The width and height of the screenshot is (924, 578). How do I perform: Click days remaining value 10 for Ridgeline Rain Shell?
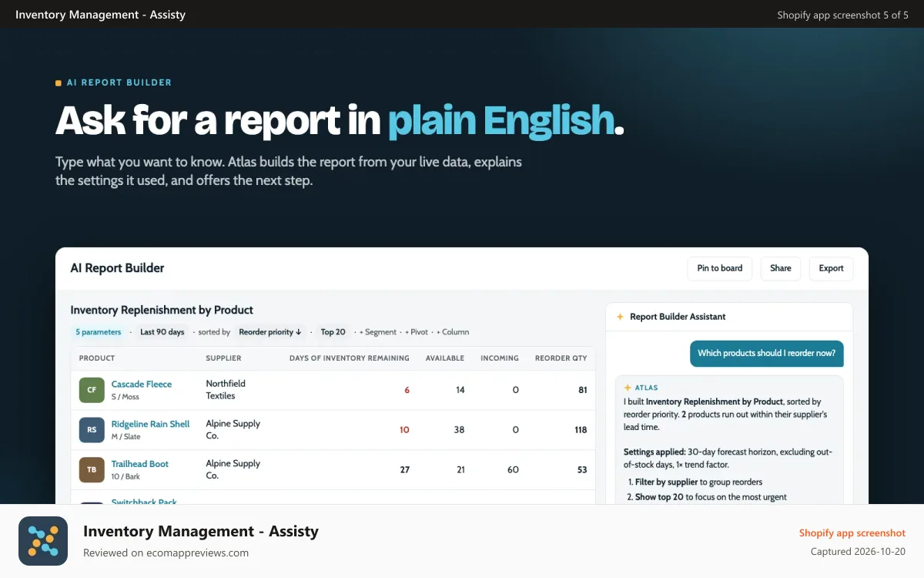click(404, 430)
